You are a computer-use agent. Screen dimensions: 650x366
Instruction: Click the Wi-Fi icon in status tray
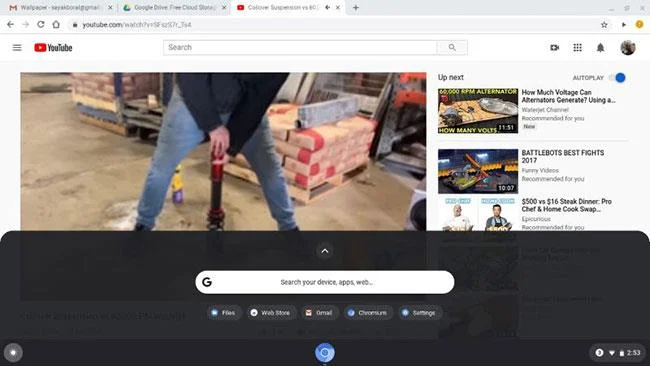click(x=612, y=353)
